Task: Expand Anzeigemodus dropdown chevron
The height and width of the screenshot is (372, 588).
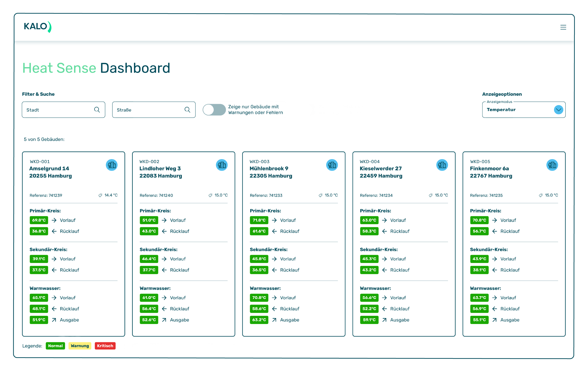Action: click(x=558, y=110)
